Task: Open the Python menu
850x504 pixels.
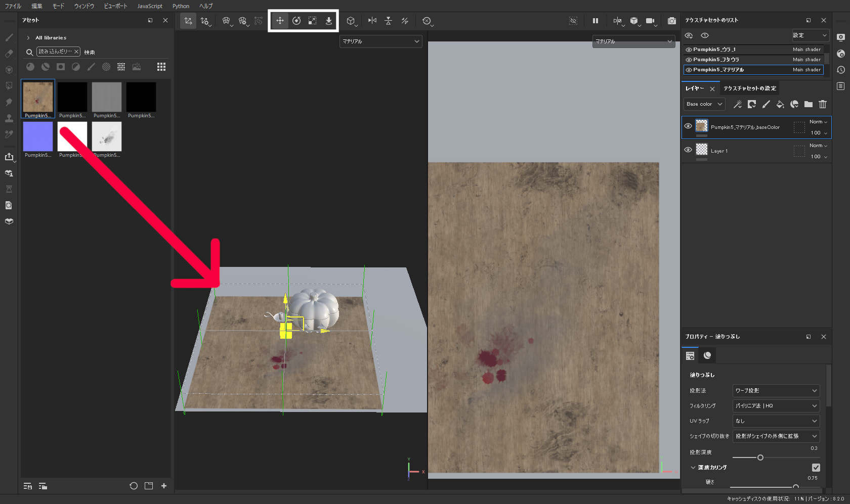Action: (x=181, y=6)
